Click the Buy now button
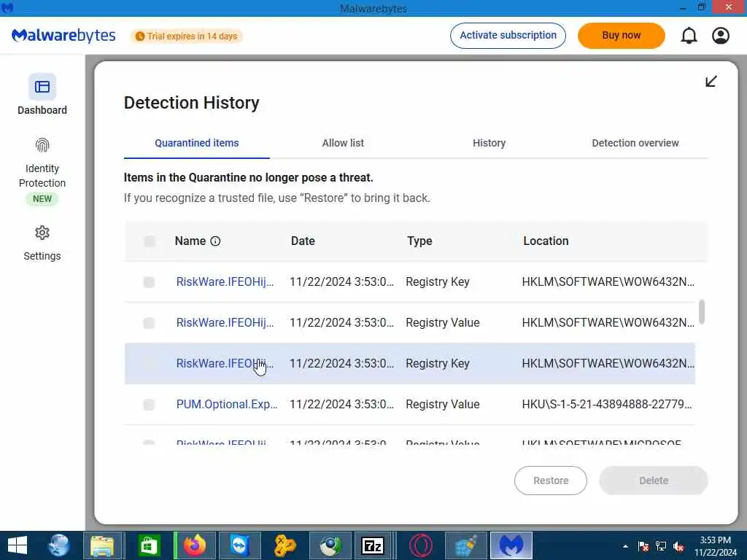 [x=622, y=36]
